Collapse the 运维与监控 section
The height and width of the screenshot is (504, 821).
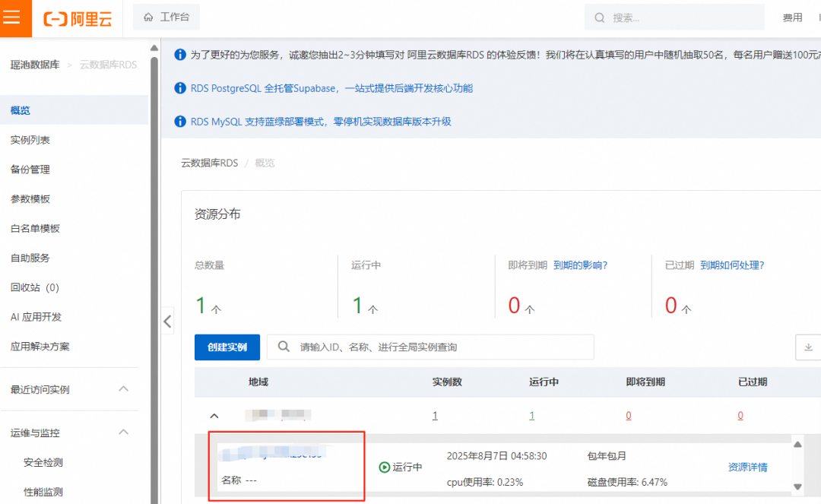pyautogui.click(x=124, y=433)
